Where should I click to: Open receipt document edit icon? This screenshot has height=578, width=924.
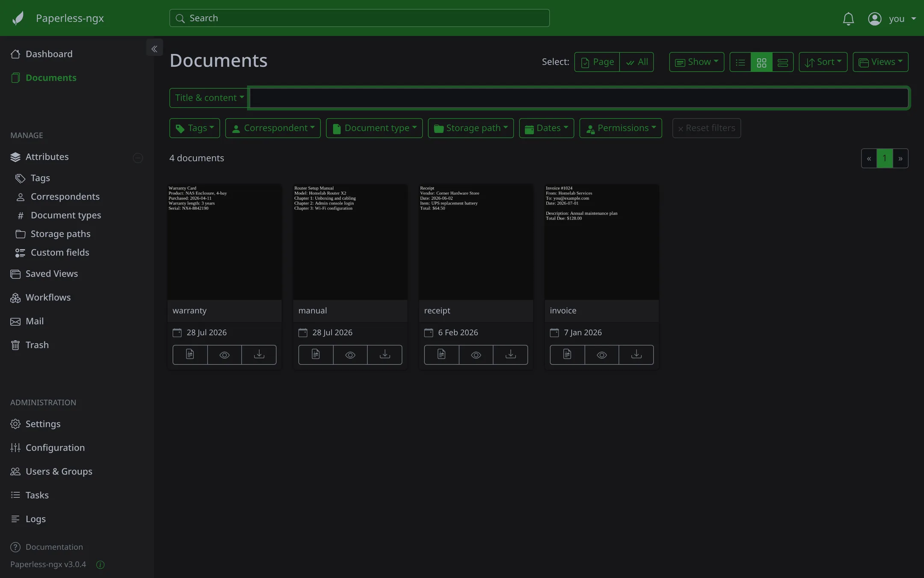(x=441, y=355)
